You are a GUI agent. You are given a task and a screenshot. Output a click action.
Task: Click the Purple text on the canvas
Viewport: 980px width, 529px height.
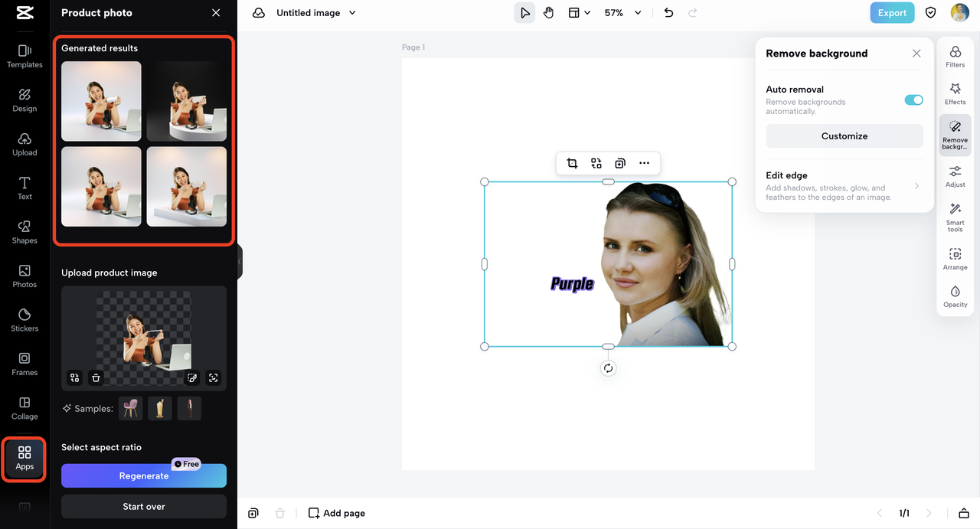573,284
